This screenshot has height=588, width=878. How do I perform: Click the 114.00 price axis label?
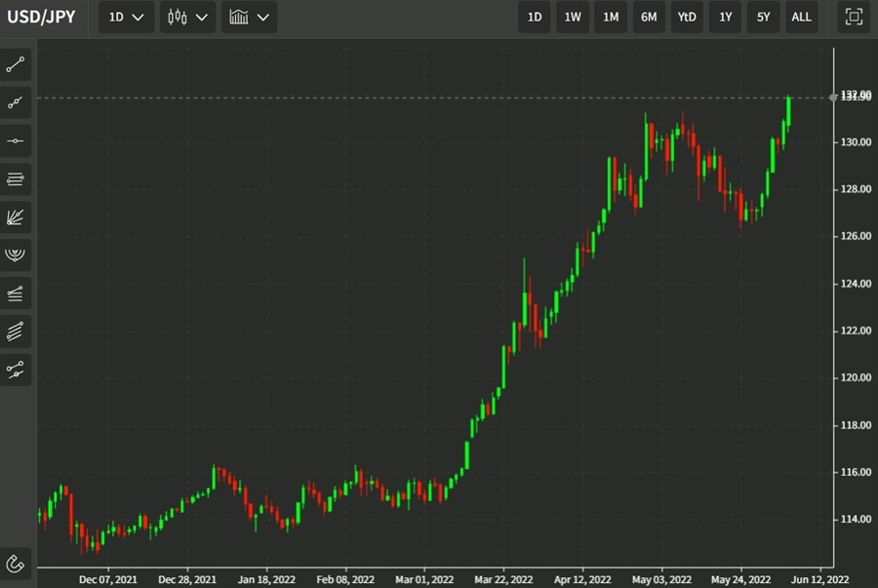coord(856,519)
